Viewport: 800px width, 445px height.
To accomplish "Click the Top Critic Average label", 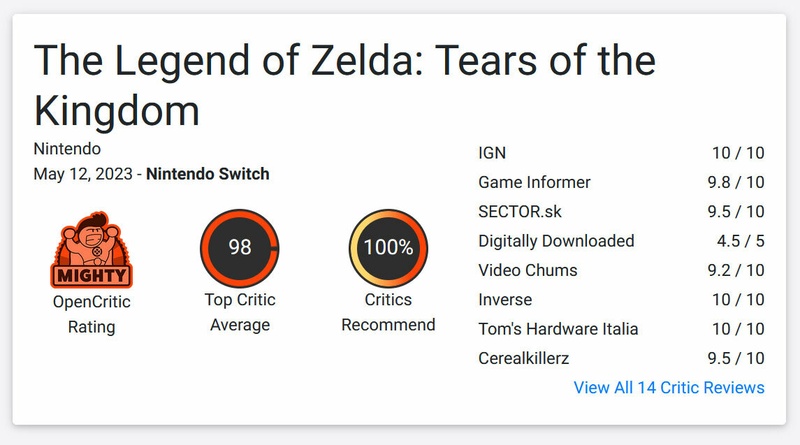I will [240, 312].
